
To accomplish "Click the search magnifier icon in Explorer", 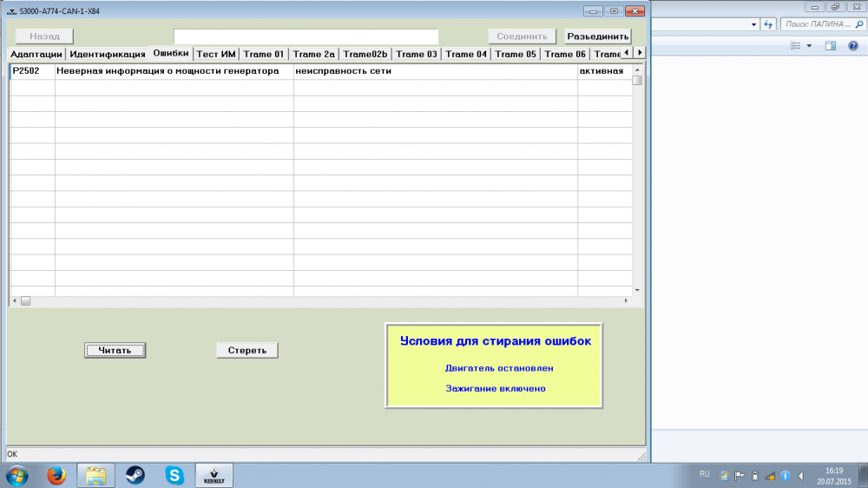I will (859, 24).
